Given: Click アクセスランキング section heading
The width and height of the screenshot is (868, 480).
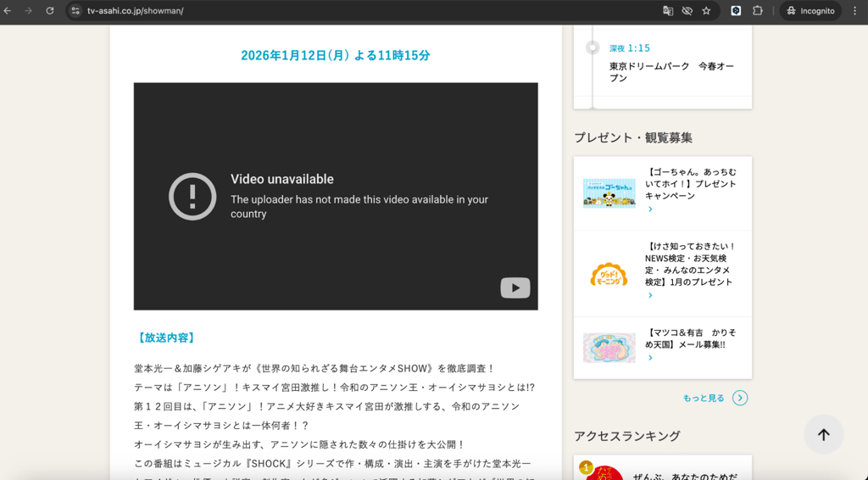Looking at the screenshot, I should point(626,436).
